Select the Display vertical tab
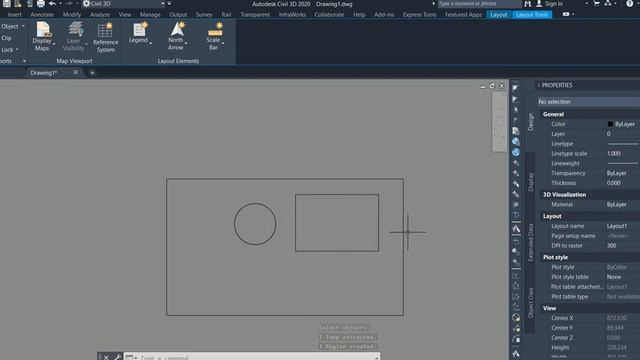 (x=530, y=182)
